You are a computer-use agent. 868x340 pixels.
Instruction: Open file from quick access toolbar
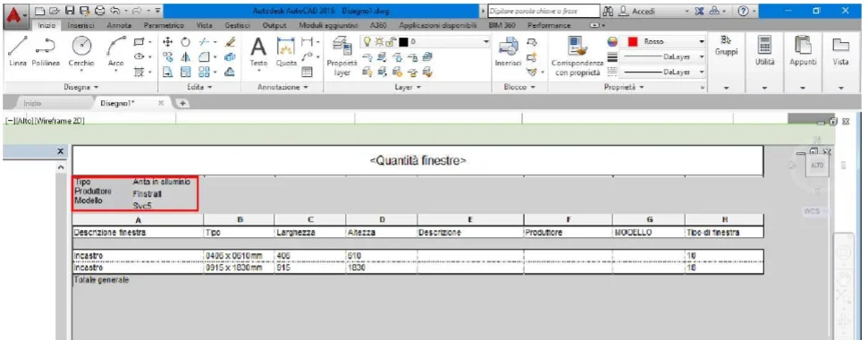coord(55,11)
